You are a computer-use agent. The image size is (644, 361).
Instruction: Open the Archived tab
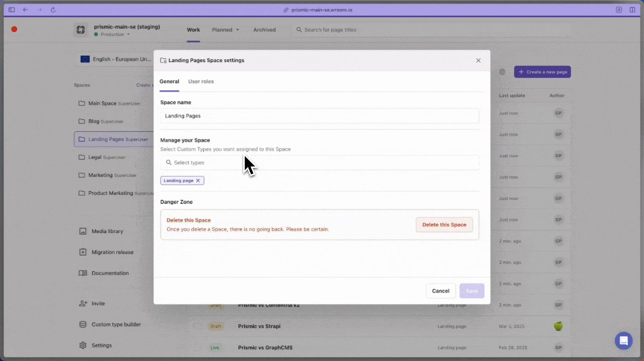click(264, 30)
